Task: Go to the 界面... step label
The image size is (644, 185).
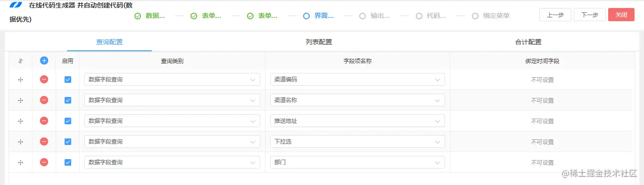Action: (324, 16)
